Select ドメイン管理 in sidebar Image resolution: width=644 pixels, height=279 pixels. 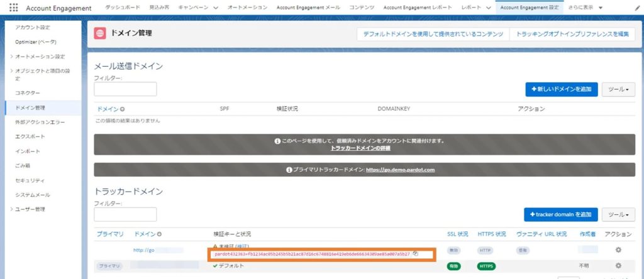(30, 108)
